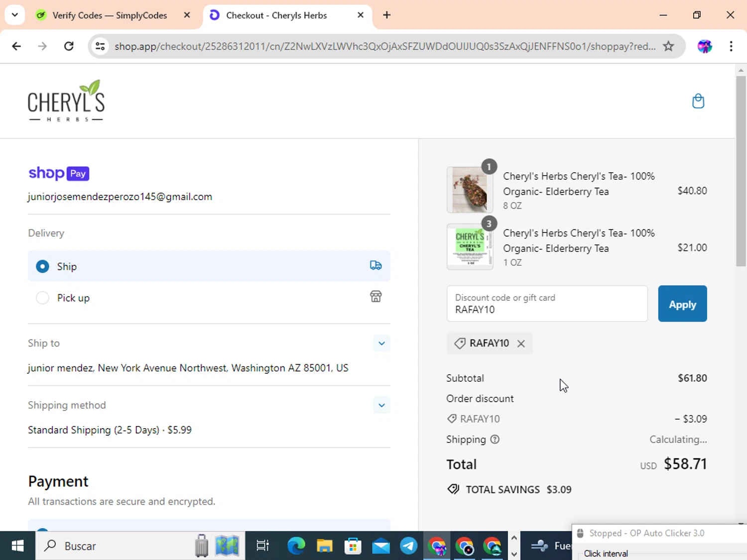Click the 8 OZ Elderberry Tea thumbnail
The height and width of the screenshot is (560, 747).
[470, 190]
